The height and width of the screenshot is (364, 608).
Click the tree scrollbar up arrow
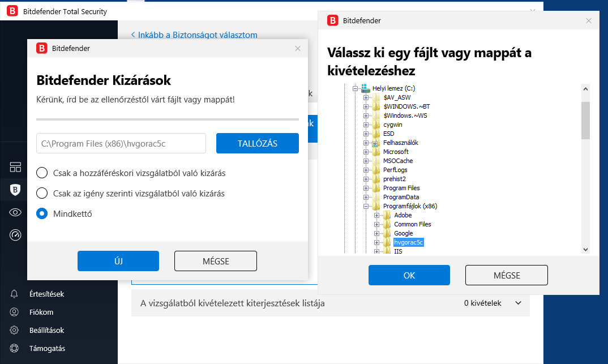[x=585, y=89]
